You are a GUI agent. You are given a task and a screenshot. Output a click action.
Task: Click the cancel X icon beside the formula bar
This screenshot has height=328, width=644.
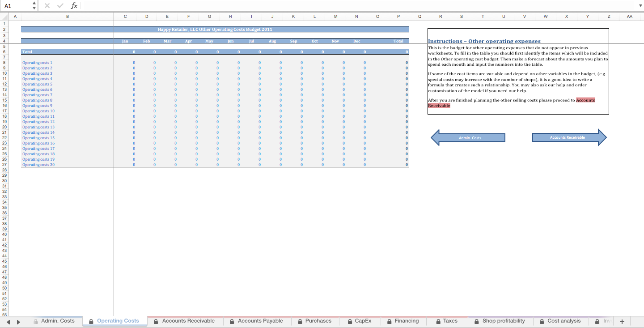tap(47, 5)
